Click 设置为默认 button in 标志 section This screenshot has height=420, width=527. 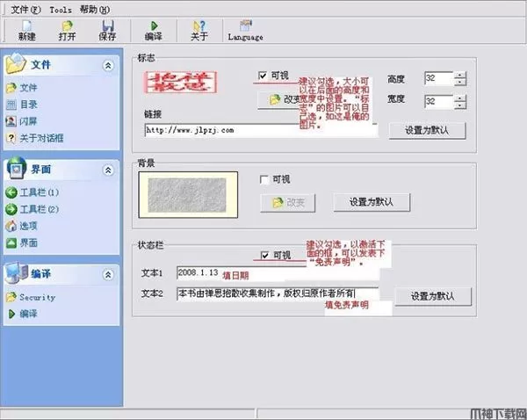pos(427,130)
